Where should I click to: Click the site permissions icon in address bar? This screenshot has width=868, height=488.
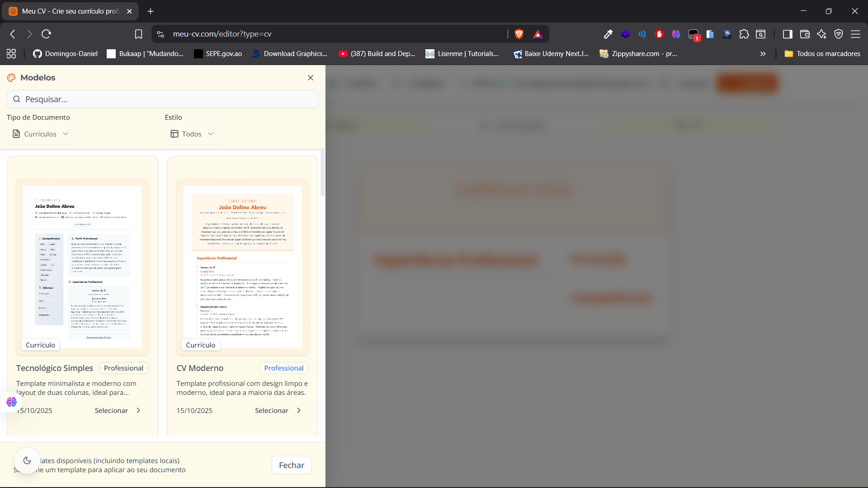pos(159,34)
